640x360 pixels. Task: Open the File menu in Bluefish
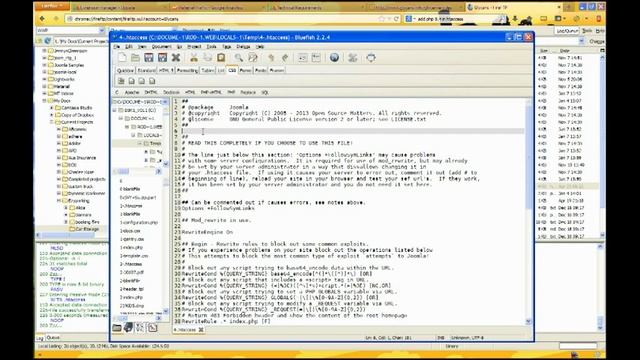click(117, 47)
